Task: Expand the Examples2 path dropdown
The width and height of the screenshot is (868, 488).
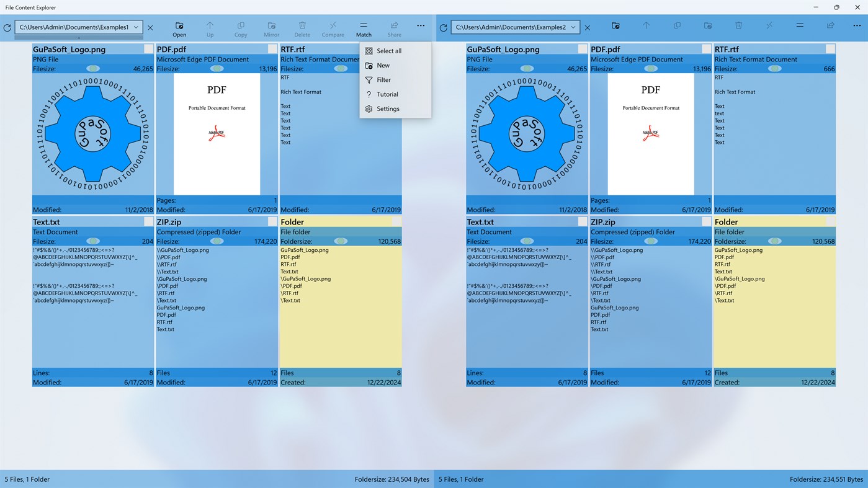Action: [x=574, y=27]
